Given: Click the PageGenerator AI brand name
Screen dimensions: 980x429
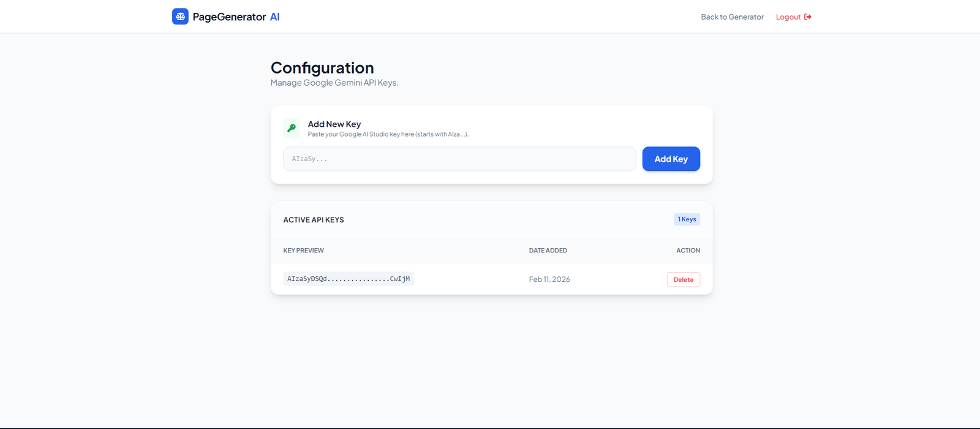Looking at the screenshot, I should tap(236, 17).
